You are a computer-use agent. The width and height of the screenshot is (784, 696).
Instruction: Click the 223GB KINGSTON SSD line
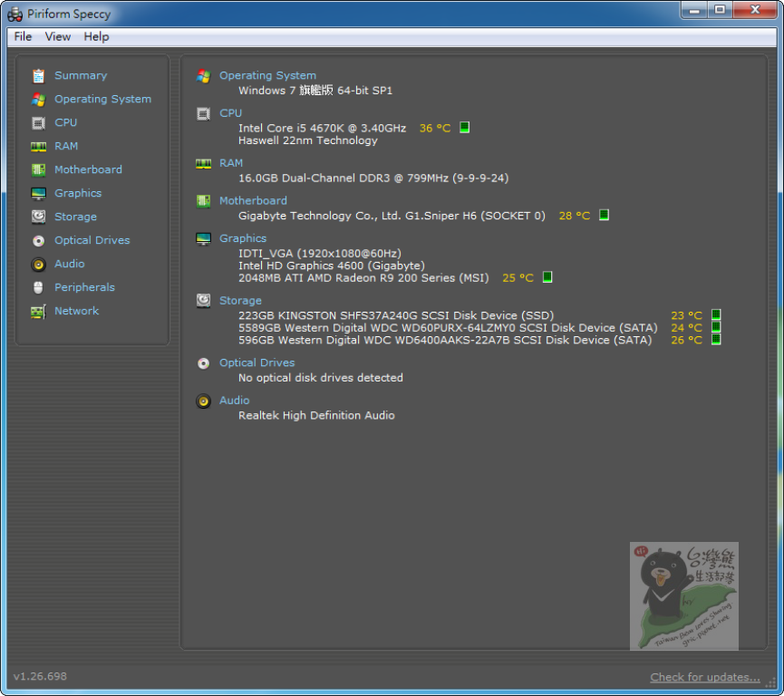click(396, 316)
